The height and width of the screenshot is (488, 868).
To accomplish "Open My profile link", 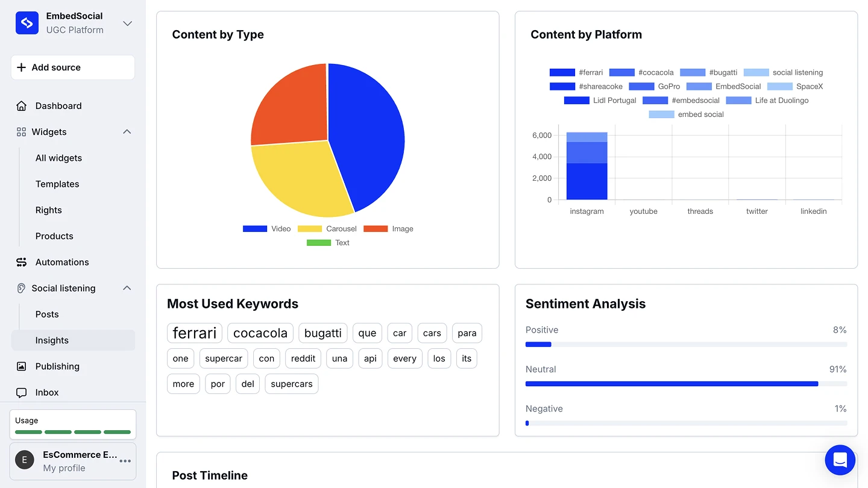I will pos(64,468).
